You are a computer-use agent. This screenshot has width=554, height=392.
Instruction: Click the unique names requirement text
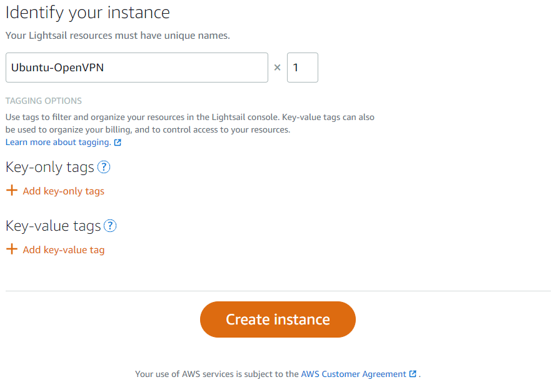click(118, 36)
